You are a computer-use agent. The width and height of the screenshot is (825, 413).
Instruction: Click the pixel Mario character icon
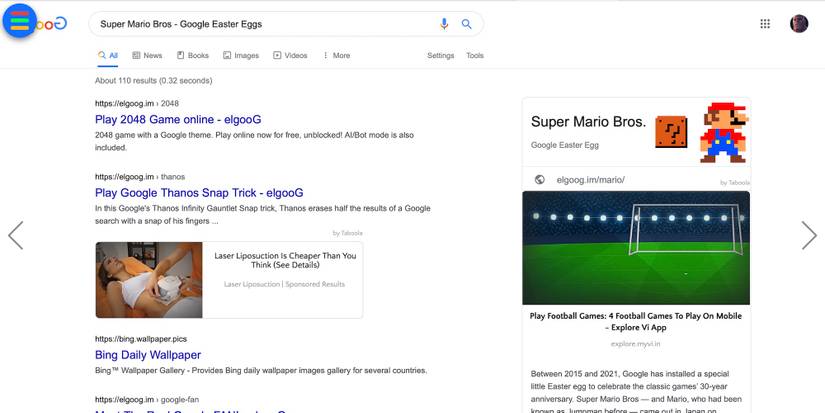722,130
